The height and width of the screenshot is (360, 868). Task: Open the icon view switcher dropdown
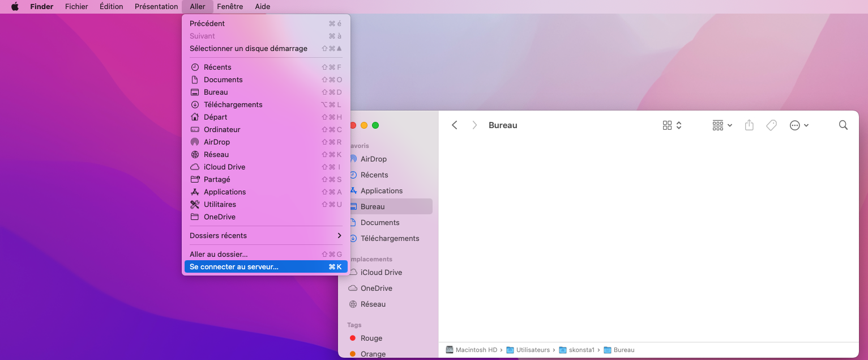(672, 125)
